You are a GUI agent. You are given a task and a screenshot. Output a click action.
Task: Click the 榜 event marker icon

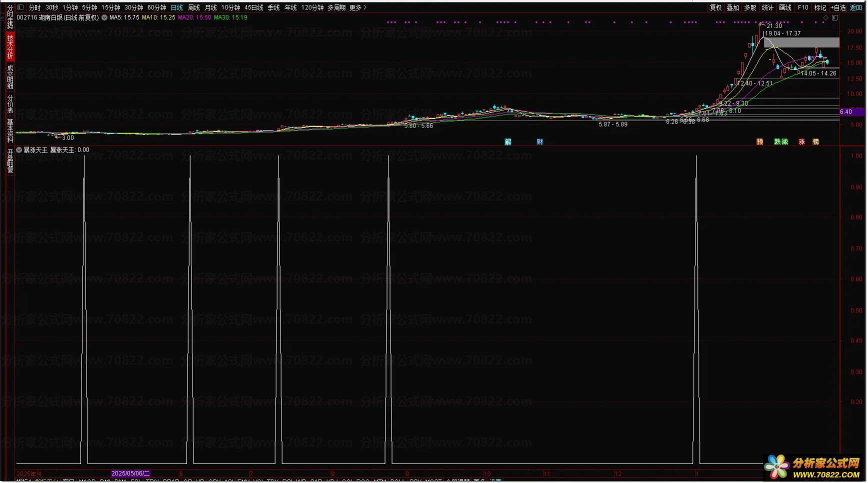pos(815,142)
